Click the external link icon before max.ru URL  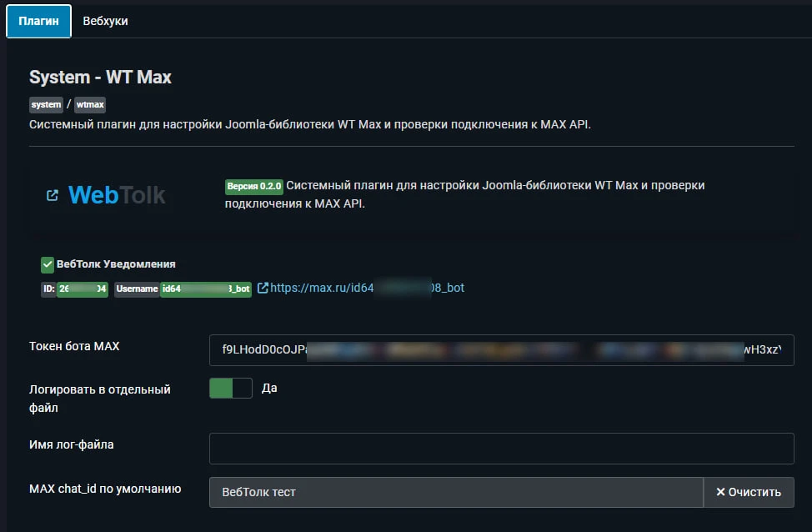263,288
